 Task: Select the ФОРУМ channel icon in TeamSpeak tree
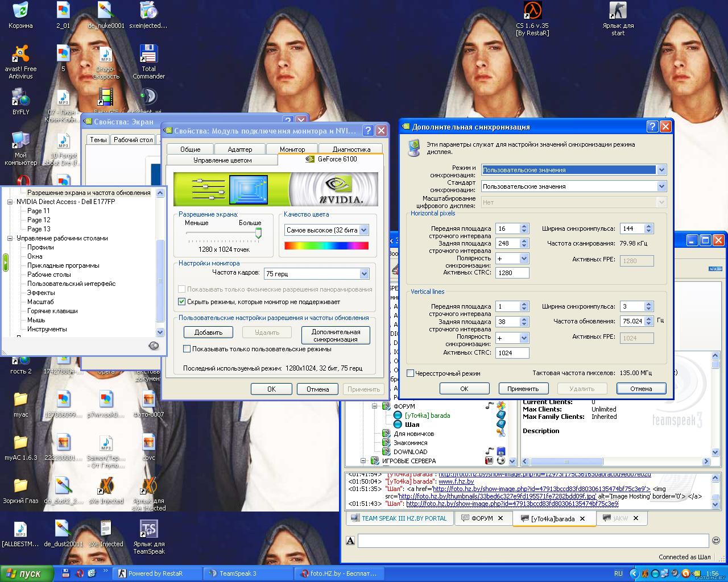click(x=386, y=406)
